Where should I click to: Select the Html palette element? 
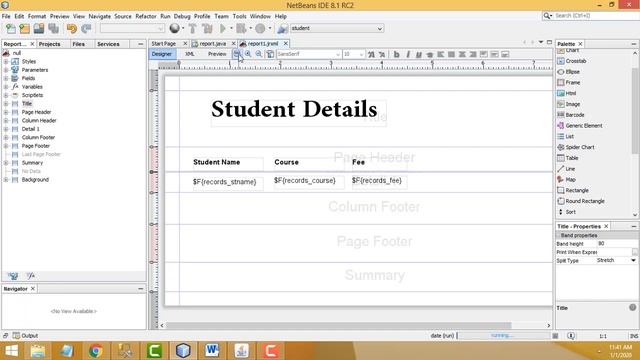pyautogui.click(x=571, y=93)
